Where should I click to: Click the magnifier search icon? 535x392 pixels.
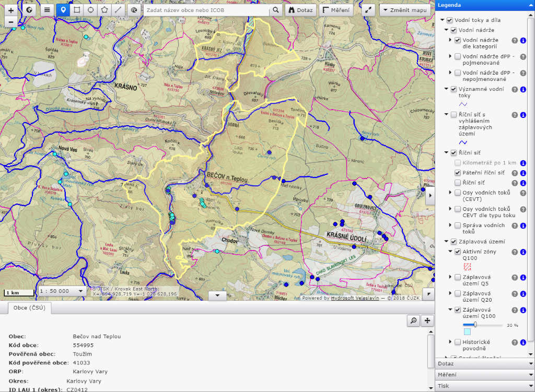[x=276, y=10]
